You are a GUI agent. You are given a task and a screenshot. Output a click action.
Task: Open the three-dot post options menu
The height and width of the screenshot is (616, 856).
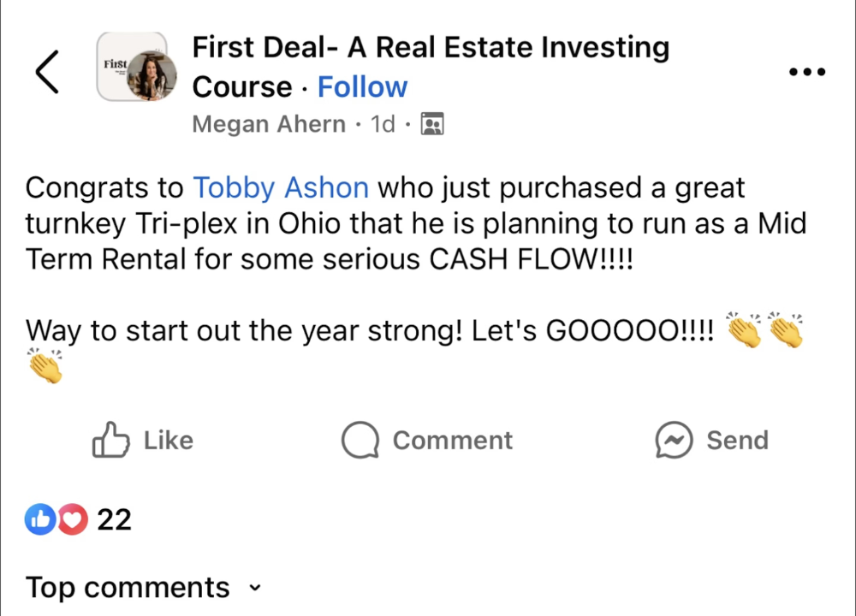click(807, 72)
